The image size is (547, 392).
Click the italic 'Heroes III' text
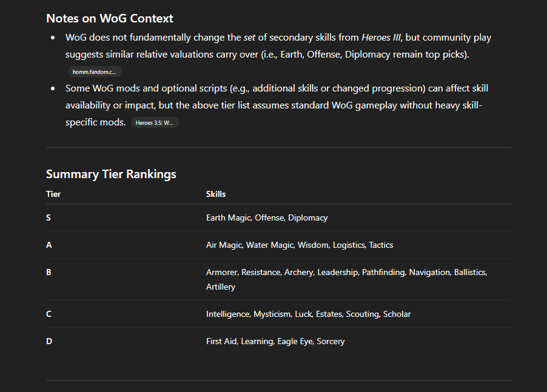381,38
